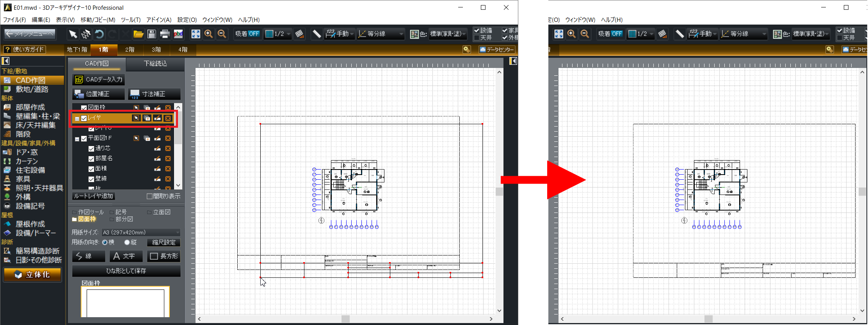Delete the highlighted レイヤ layer with X icon
Screen dimensions: 868x325
[x=168, y=118]
